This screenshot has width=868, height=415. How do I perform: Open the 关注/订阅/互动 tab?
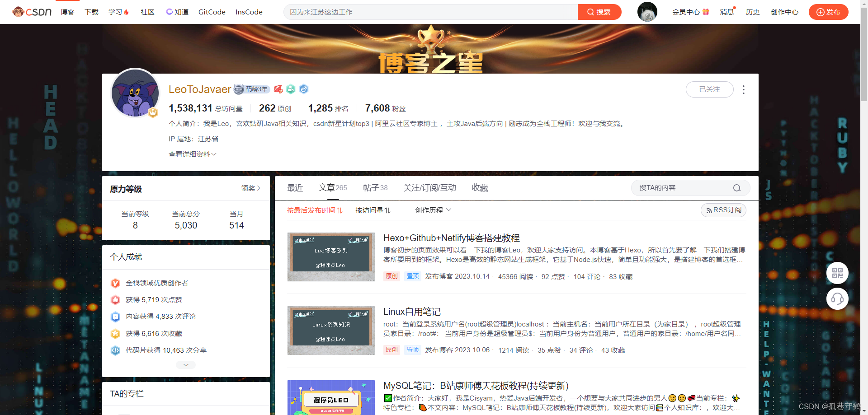click(429, 188)
